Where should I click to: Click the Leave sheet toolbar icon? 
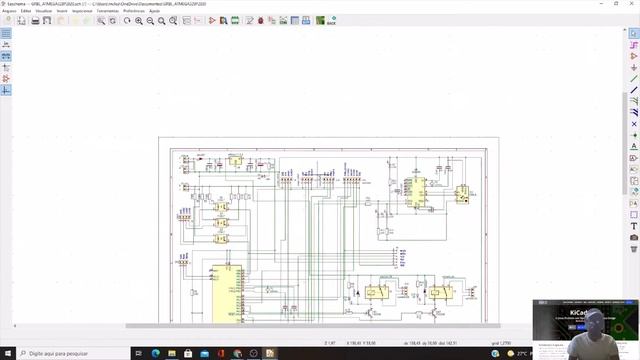[x=198, y=20]
